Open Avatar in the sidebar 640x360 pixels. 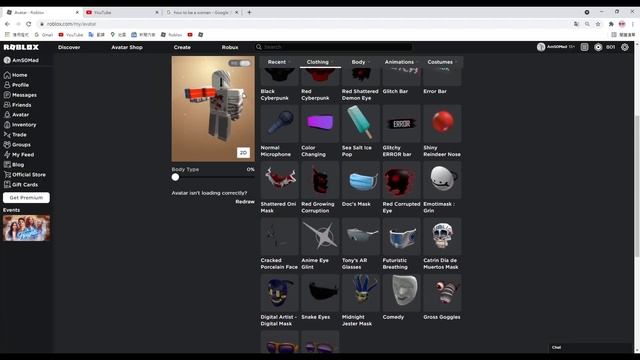[x=16, y=115]
